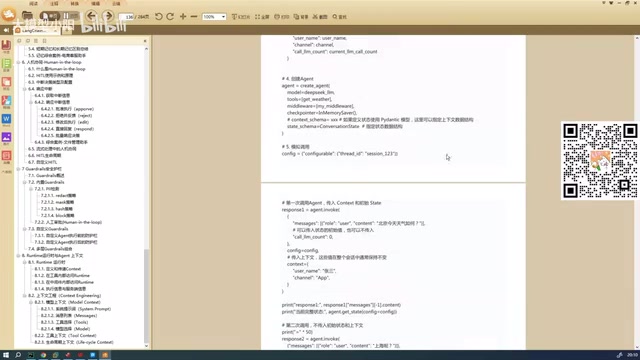
Task: Open the red thumbnails sidebar icon
Action: [x=7, y=82]
